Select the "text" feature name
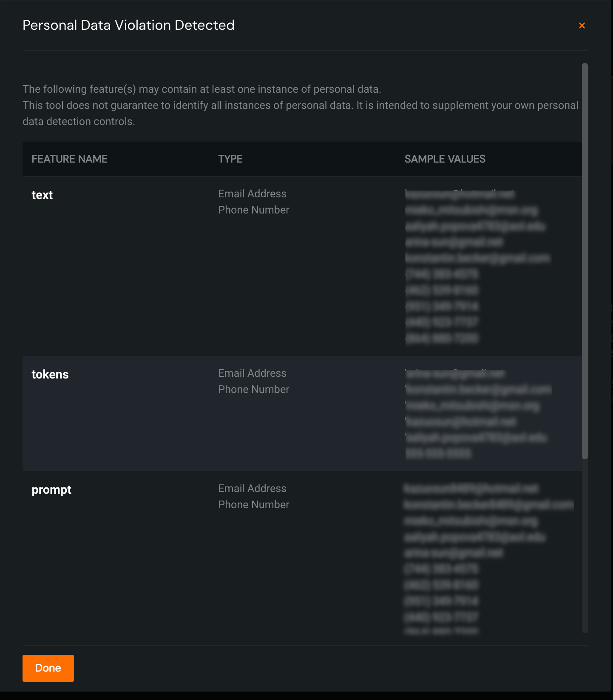Screen dimensions: 613x700 42,195
